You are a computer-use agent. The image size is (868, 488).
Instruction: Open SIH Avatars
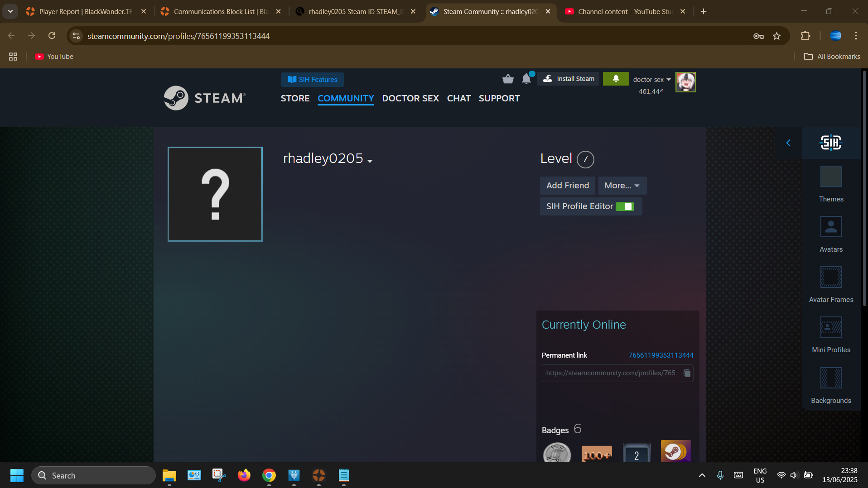[831, 234]
